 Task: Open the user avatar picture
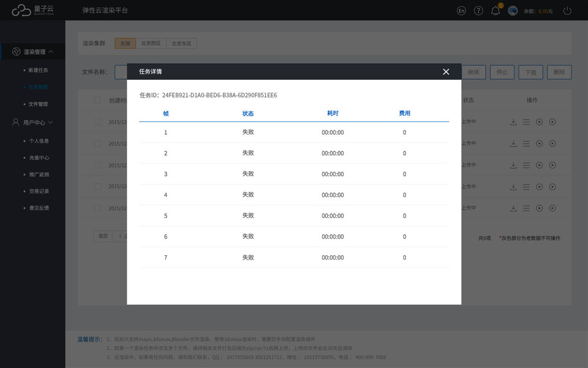pyautogui.click(x=513, y=10)
